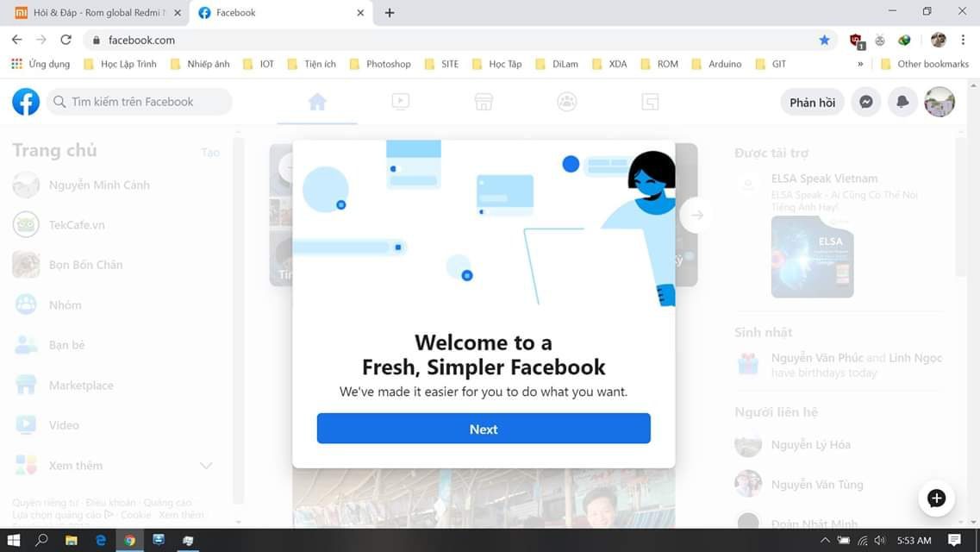Open the XDA bookmark folder
This screenshot has width=980, height=552.
point(609,64)
